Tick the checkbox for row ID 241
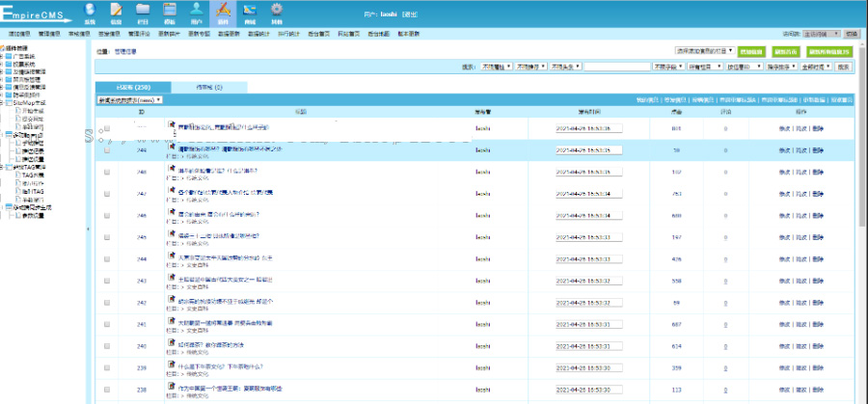 click(x=107, y=324)
